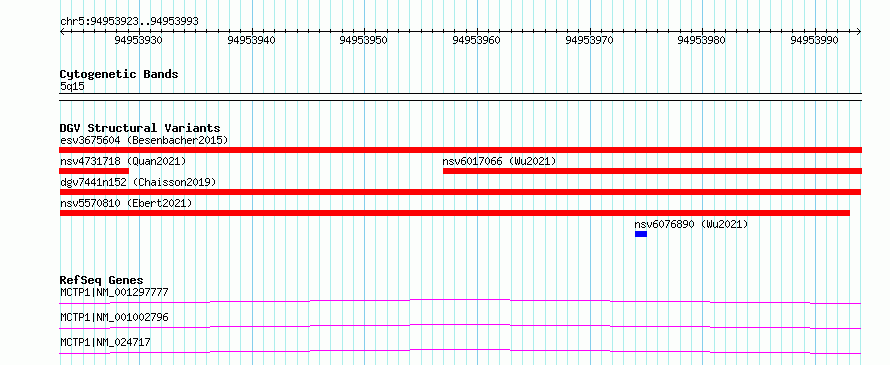Screen dimensions: 890x365
Task: Click the red bar under nsv5570810
Action: click(x=455, y=213)
